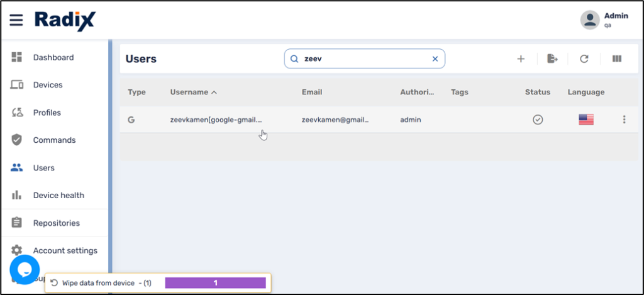Open the hamburger navigation menu
Image resolution: width=644 pixels, height=295 pixels.
[x=16, y=20]
